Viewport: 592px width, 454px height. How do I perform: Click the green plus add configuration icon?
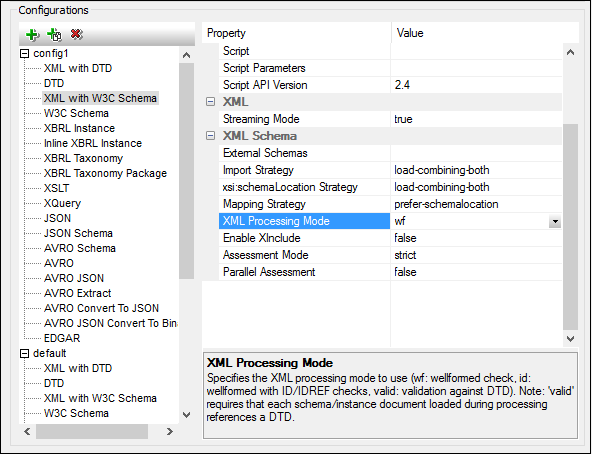coord(32,35)
